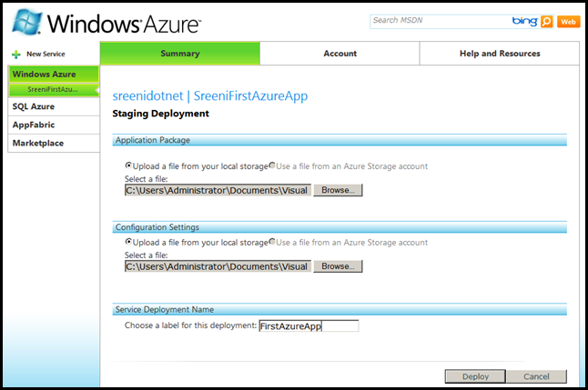The width and height of the screenshot is (588, 390).
Task: Choose Azure Storage account for Configuration Settings
Action: pos(272,243)
